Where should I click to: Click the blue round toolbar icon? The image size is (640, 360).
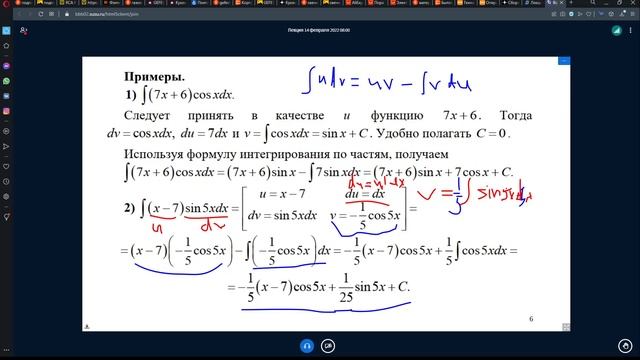click(571, 14)
